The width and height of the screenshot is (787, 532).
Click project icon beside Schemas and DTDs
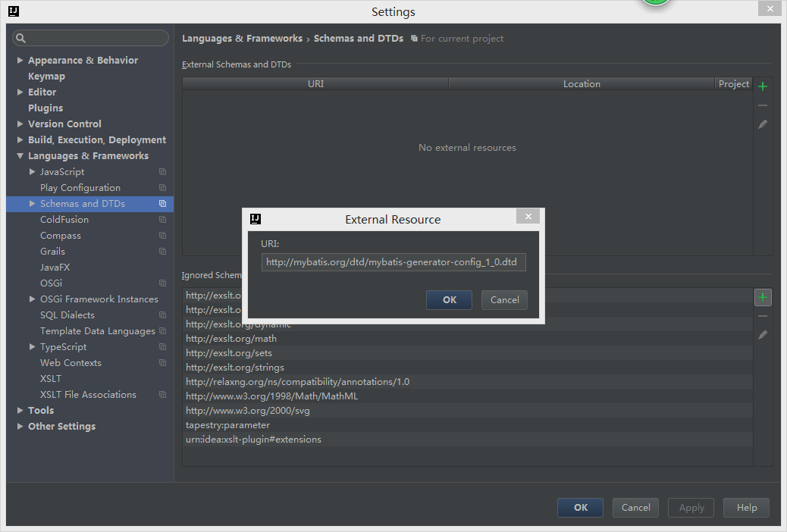pos(161,203)
